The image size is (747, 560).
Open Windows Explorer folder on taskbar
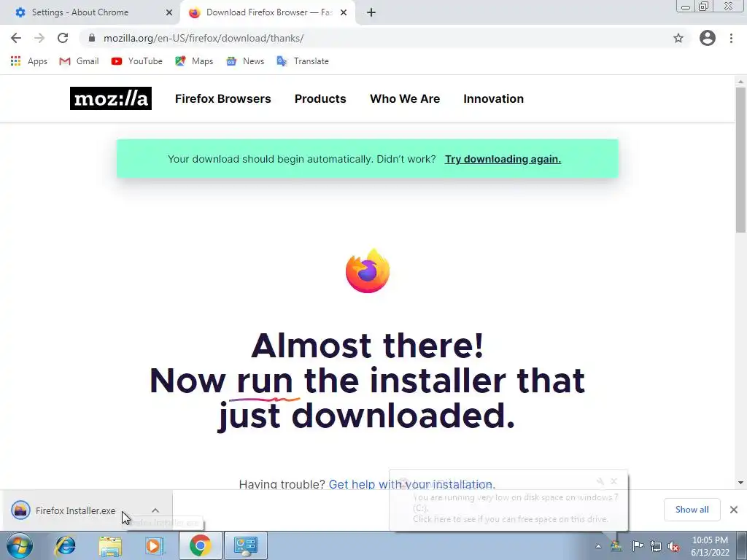[x=110, y=545]
